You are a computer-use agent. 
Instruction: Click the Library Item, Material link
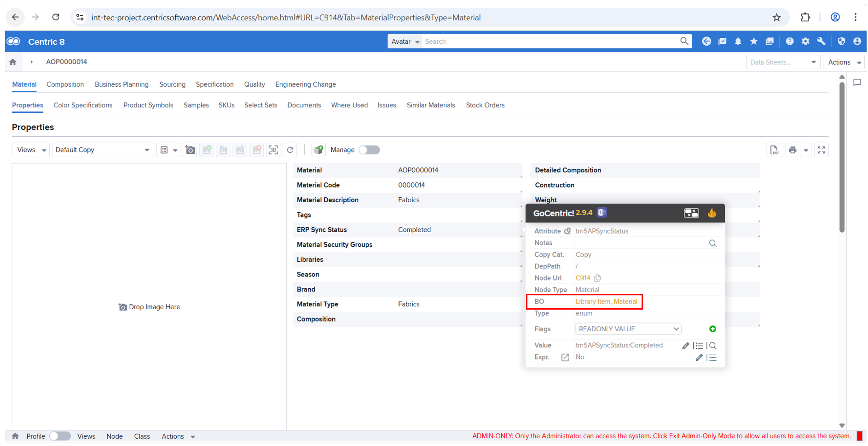tap(606, 301)
